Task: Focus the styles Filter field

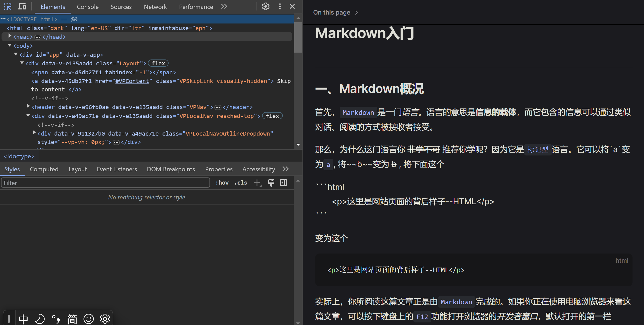Action: tap(106, 183)
